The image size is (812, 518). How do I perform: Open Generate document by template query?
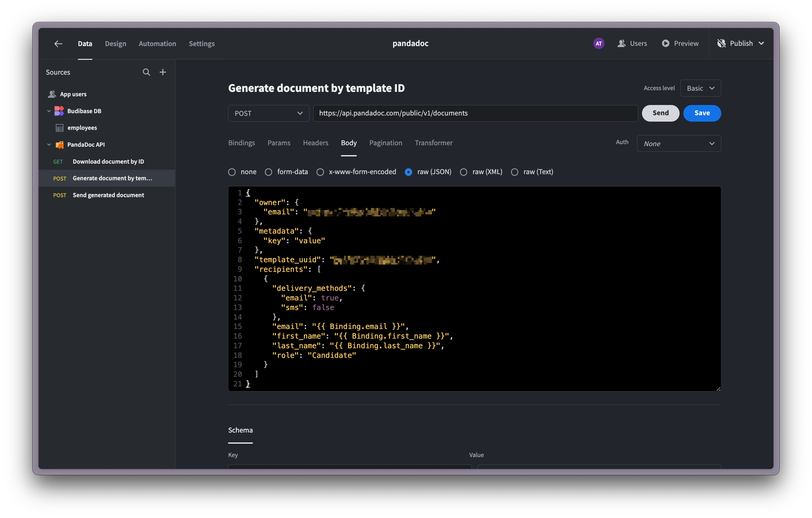107,178
